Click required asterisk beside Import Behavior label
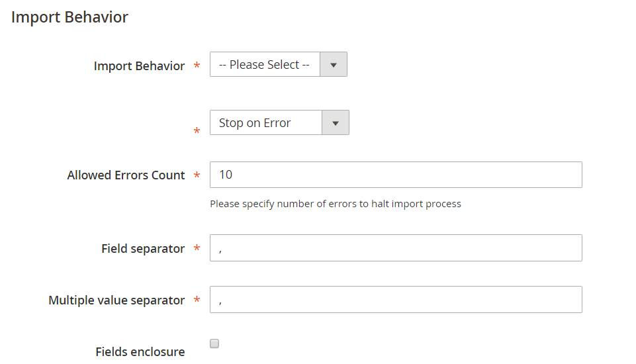Image resolution: width=636 pixels, height=364 pixels. tap(197, 65)
